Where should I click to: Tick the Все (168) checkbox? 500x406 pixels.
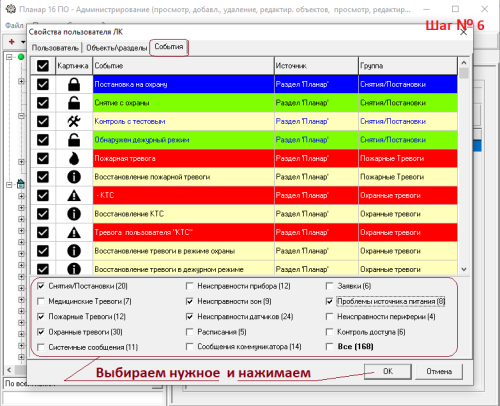point(329,347)
